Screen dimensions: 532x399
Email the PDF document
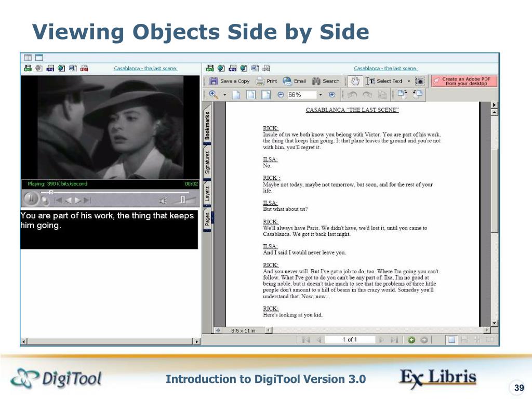point(294,81)
